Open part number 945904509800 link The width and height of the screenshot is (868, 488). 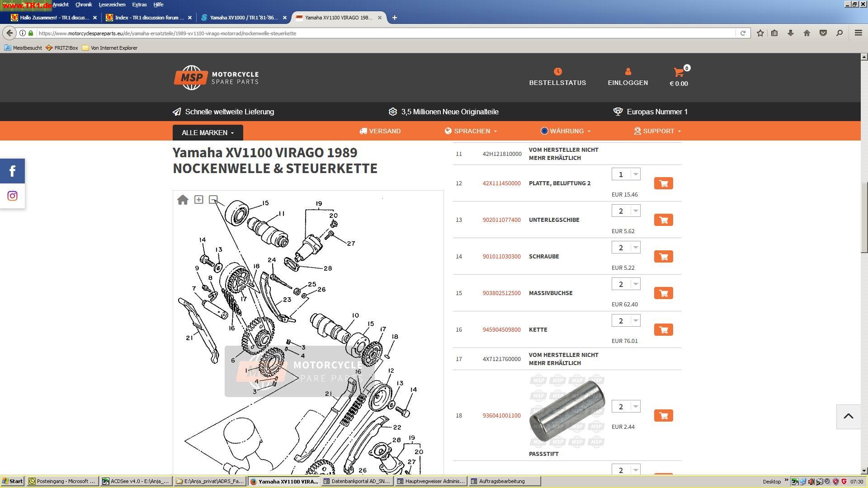pyautogui.click(x=501, y=329)
